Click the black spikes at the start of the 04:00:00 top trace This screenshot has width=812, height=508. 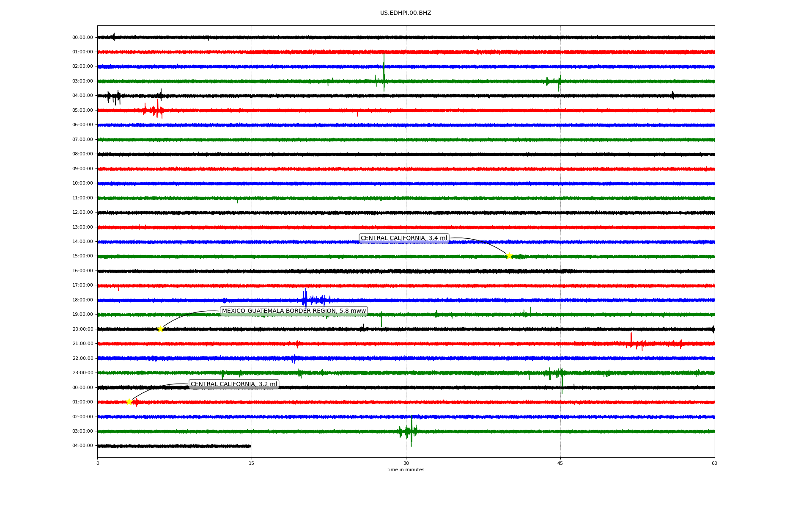tap(114, 97)
